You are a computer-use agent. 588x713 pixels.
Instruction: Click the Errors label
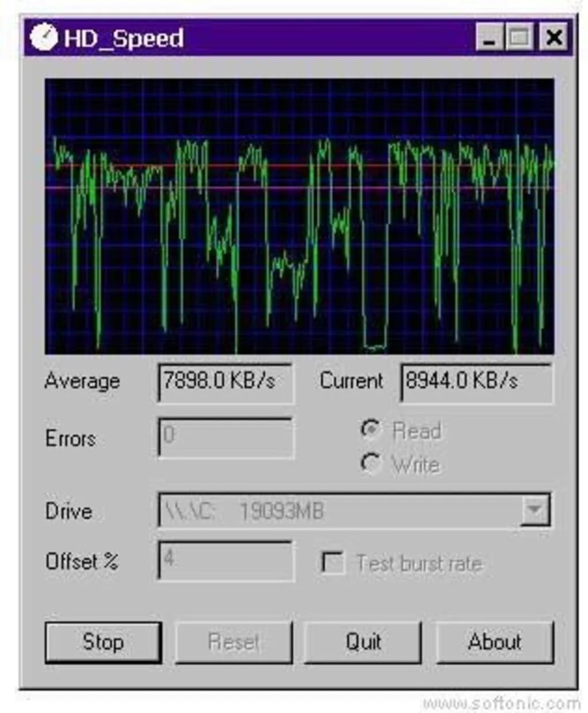point(70,439)
